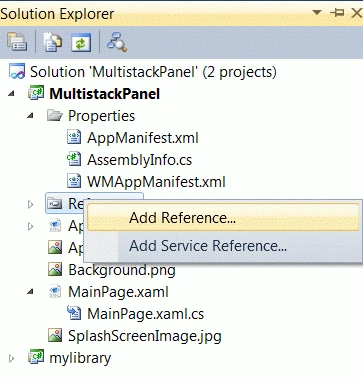Select the Properties folder label
This screenshot has height=381, width=363.
point(102,116)
